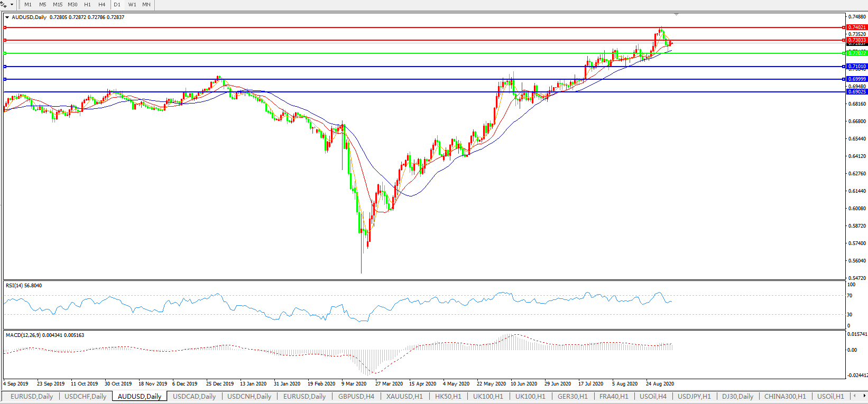Expand the AUDUSD,Daily chart title triangle
Image resolution: width=868 pixels, height=404 pixels.
pos(7,17)
